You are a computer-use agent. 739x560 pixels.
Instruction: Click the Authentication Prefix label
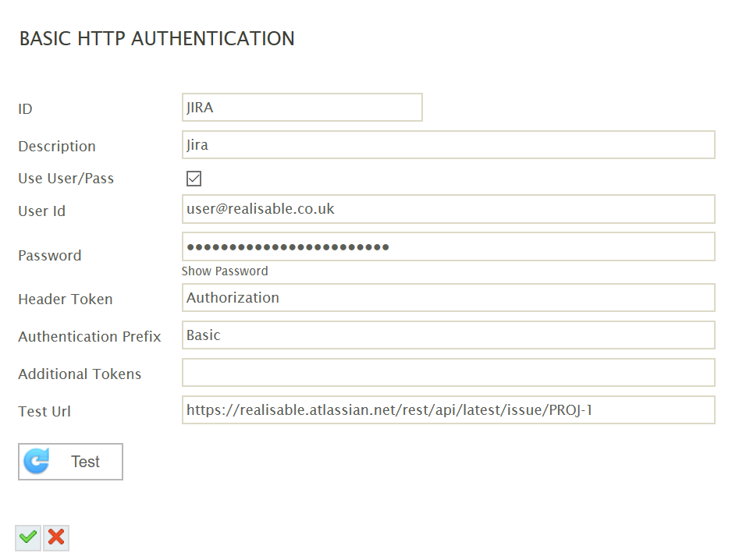90,337
